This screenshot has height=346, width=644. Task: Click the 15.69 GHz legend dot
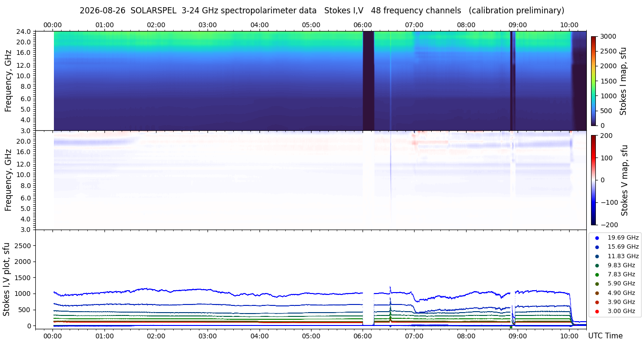coord(597,247)
